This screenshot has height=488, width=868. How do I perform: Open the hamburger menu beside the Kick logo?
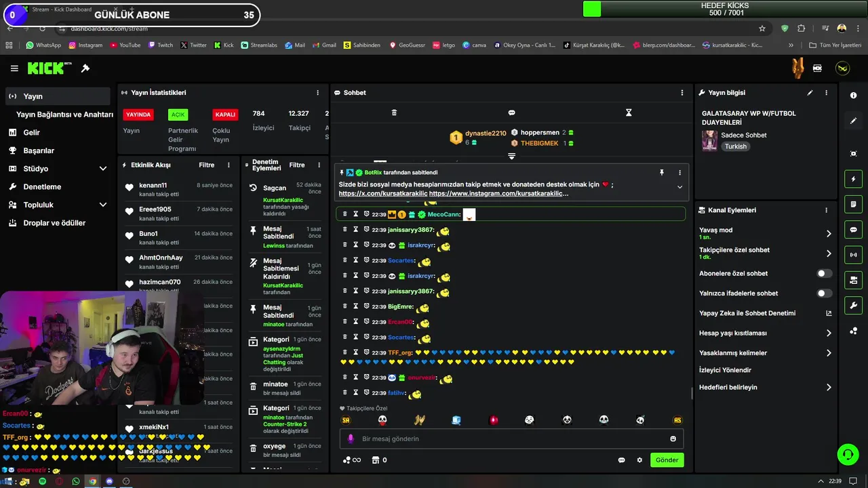(14, 68)
